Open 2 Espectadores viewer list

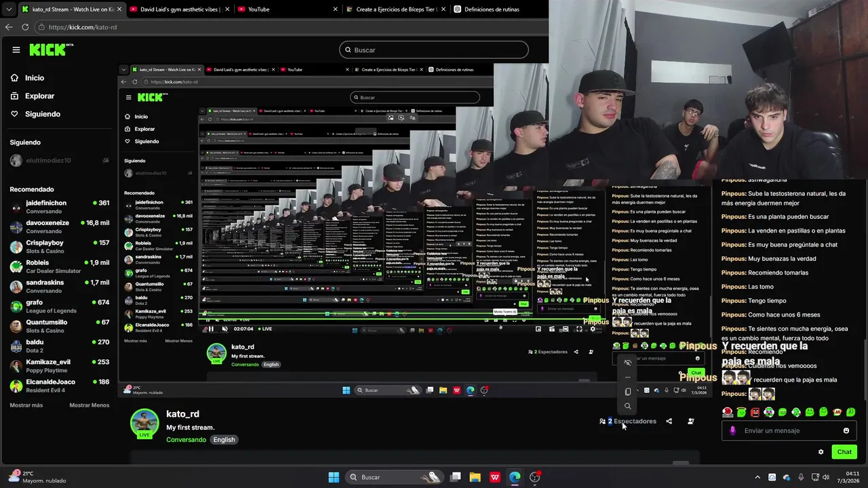pos(628,421)
